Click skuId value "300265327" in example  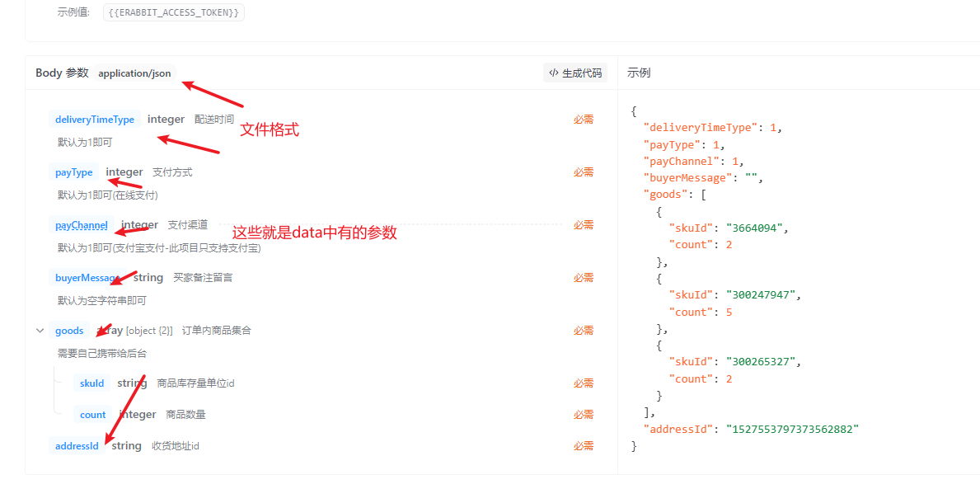(x=760, y=362)
